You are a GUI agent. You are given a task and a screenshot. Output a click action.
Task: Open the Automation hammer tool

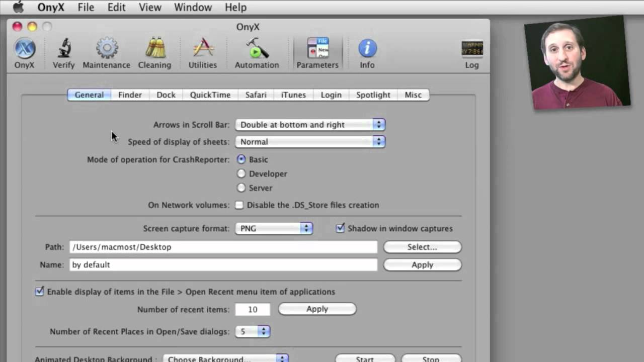(257, 53)
